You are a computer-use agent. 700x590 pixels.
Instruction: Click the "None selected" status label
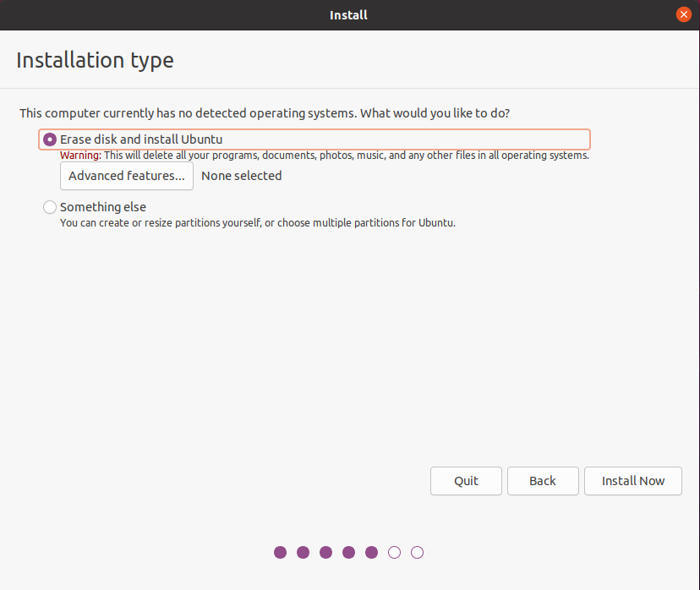click(242, 176)
